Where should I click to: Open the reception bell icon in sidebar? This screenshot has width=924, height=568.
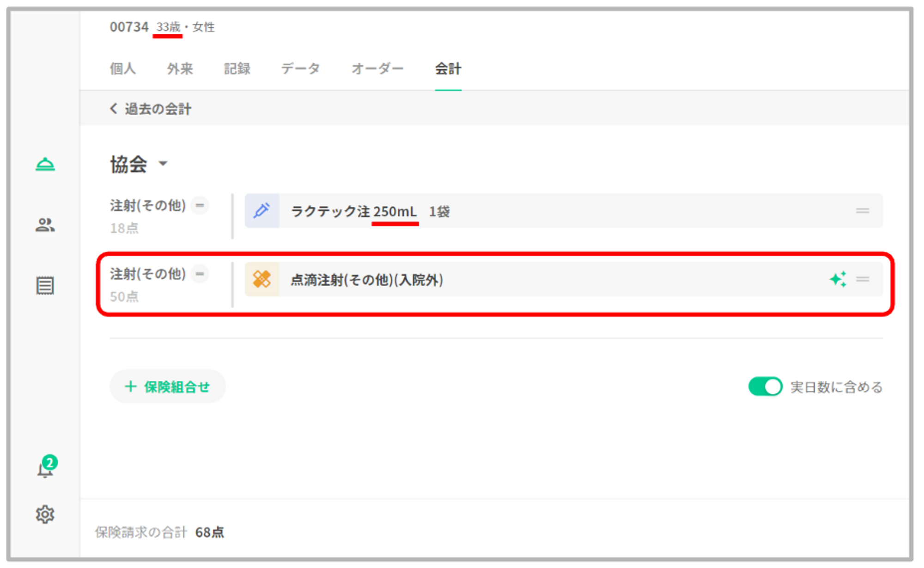pos(45,165)
